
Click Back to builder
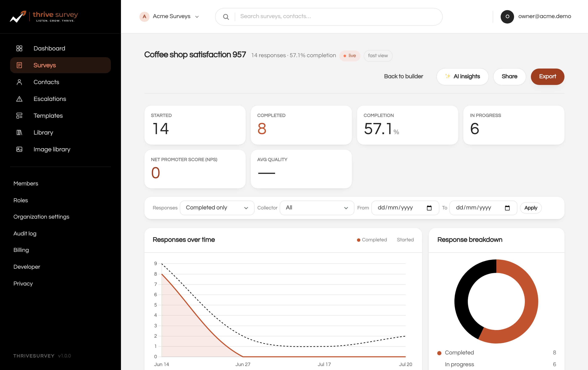coord(403,77)
